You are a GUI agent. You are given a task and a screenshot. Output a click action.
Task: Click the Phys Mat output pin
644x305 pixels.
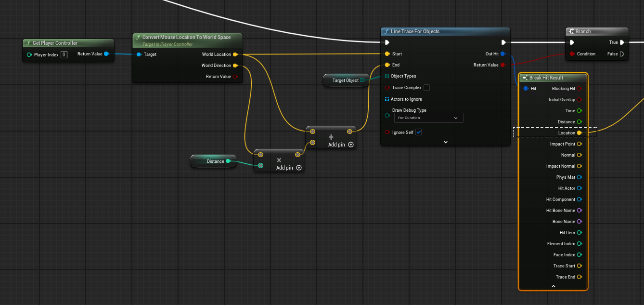click(580, 177)
